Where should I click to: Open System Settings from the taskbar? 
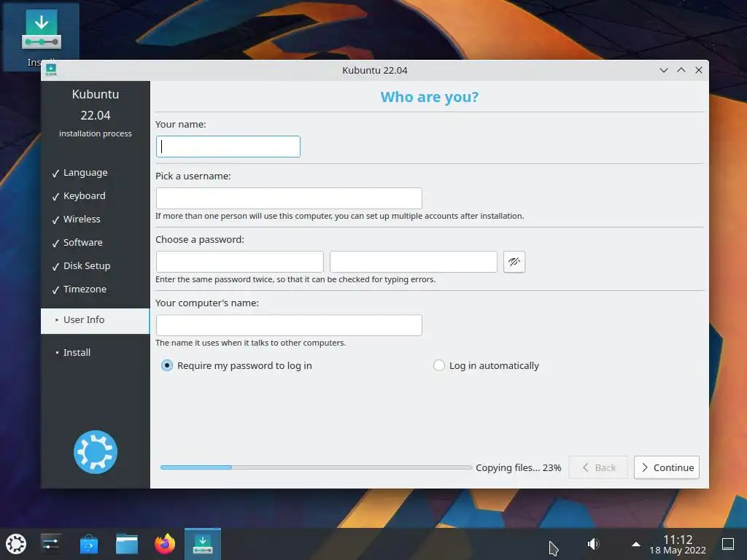[x=50, y=544]
